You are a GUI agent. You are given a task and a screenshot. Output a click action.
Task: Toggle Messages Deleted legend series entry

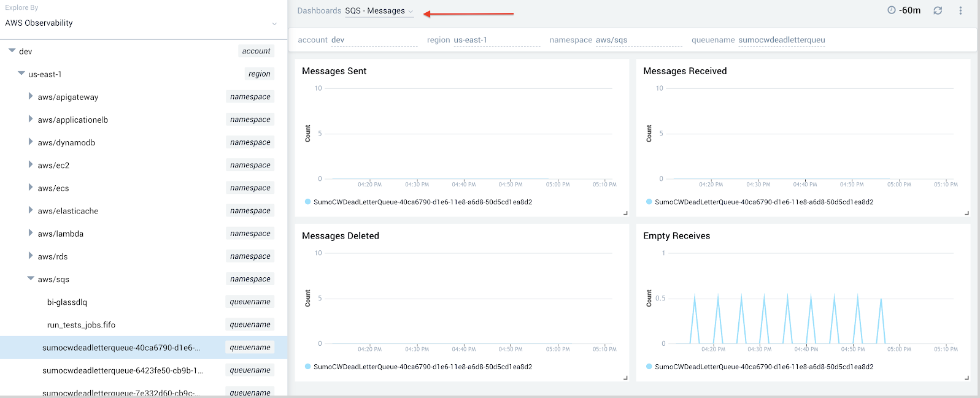(422, 367)
